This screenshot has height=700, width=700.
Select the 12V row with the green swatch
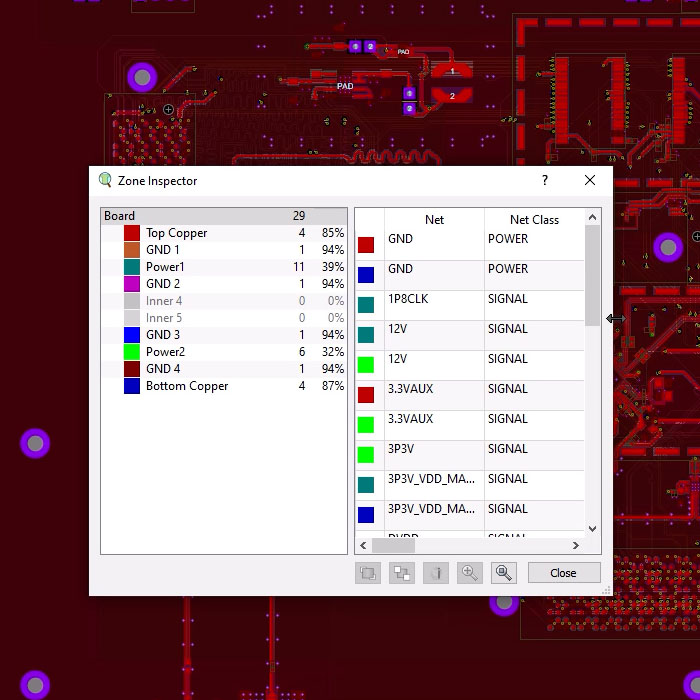[x=470, y=365]
